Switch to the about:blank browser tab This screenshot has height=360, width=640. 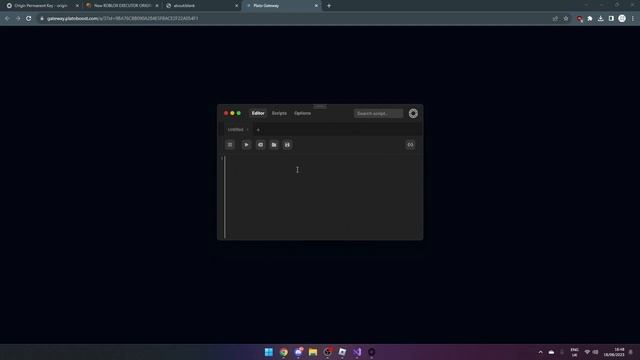click(202, 6)
